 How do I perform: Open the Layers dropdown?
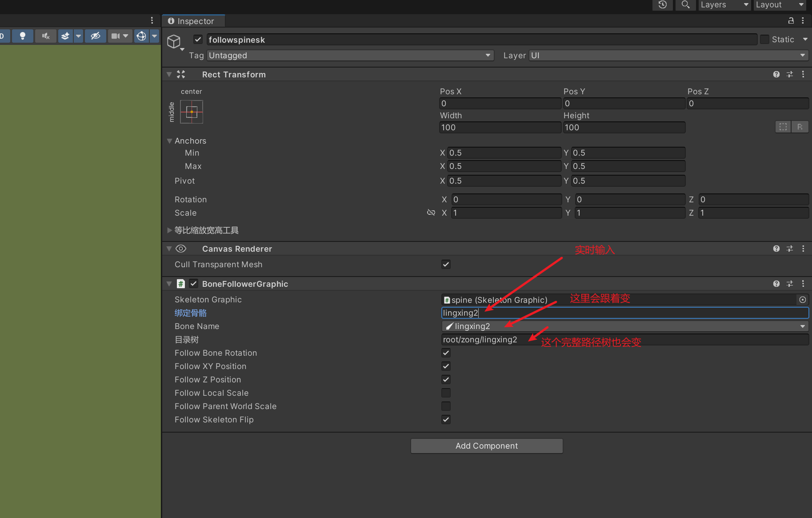[x=724, y=4]
